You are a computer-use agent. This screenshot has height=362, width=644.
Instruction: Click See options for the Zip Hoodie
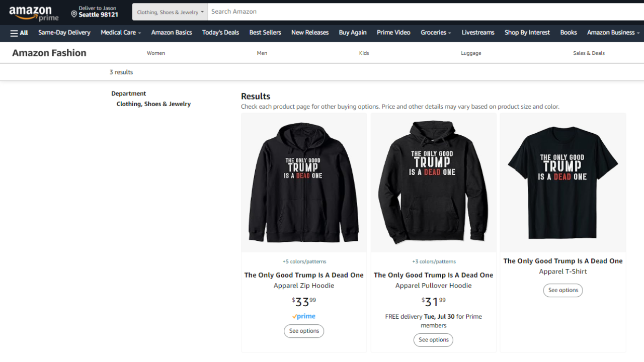coord(304,331)
